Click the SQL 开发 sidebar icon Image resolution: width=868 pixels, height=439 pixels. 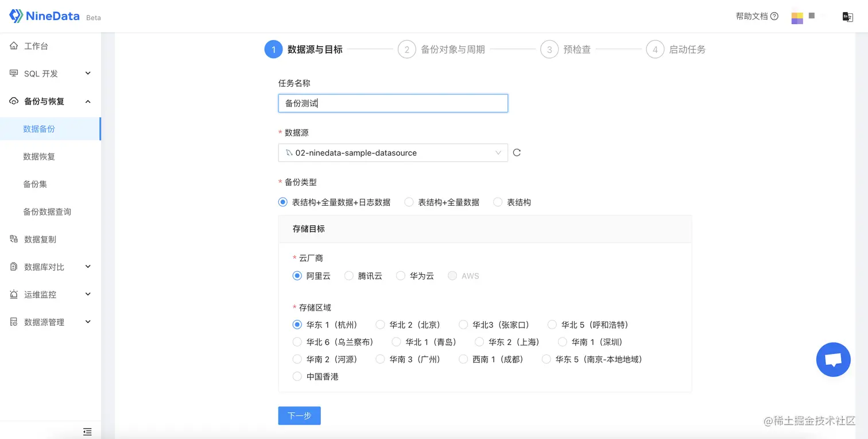tap(14, 74)
